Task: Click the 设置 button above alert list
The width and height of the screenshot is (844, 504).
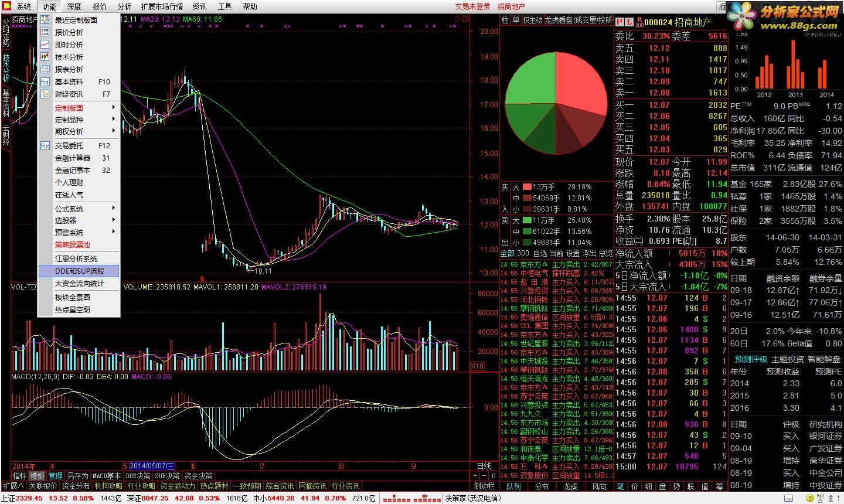Action: coord(572,253)
